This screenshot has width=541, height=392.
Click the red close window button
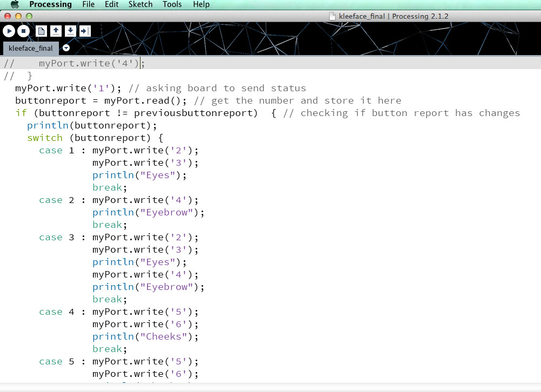(x=8, y=16)
